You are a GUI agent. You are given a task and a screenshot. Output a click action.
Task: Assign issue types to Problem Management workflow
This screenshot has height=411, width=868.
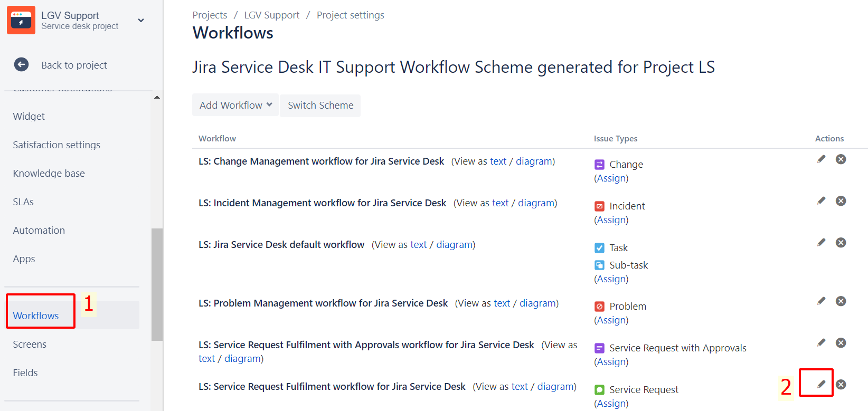(x=611, y=320)
